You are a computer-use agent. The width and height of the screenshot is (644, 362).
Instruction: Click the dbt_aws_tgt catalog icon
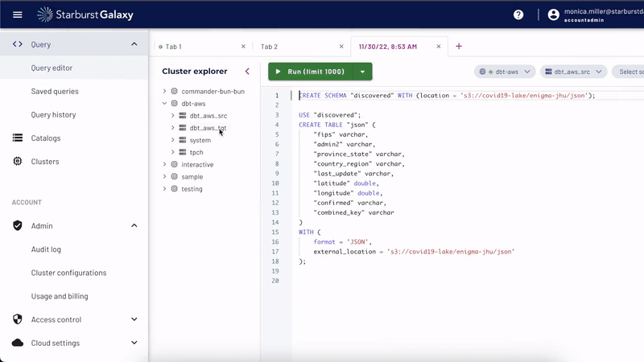(183, 128)
